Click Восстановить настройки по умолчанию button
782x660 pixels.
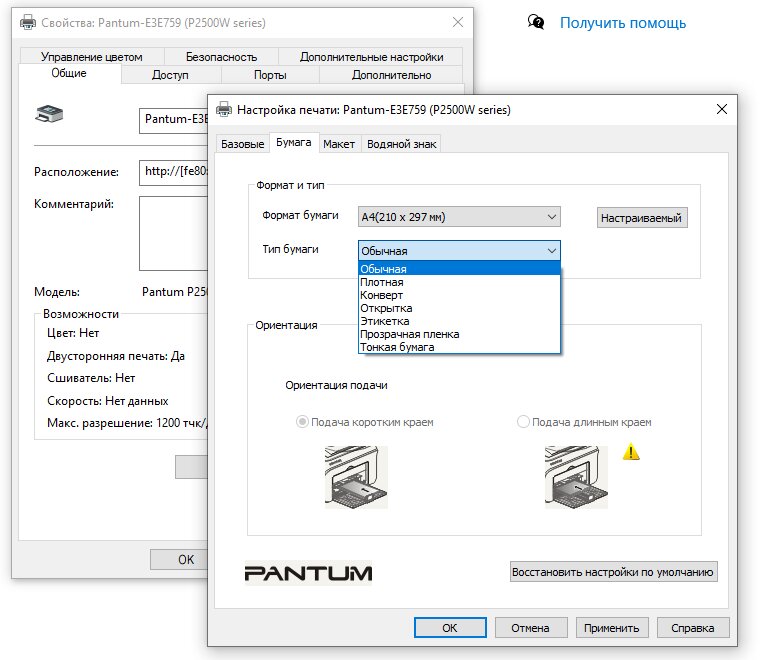point(613,572)
